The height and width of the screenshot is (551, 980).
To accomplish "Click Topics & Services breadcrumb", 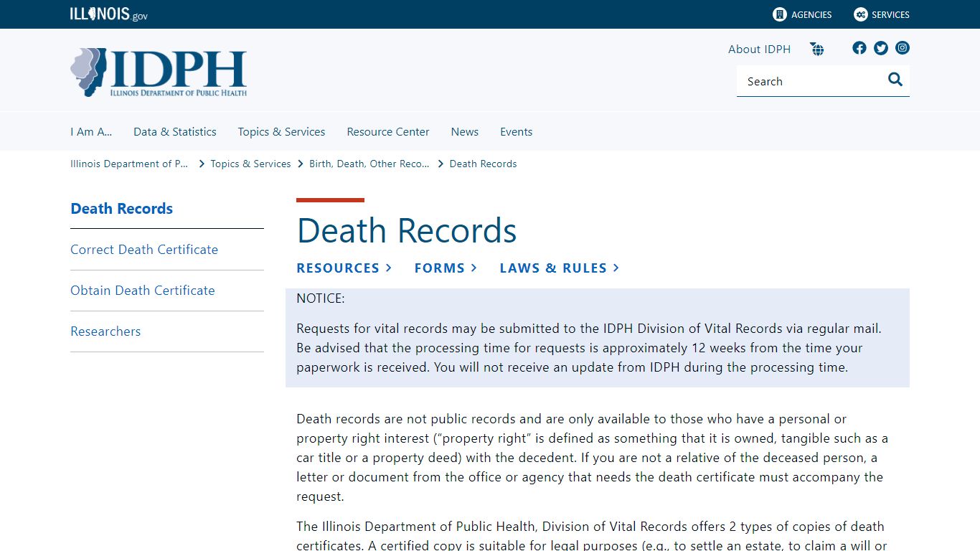I will click(x=250, y=164).
